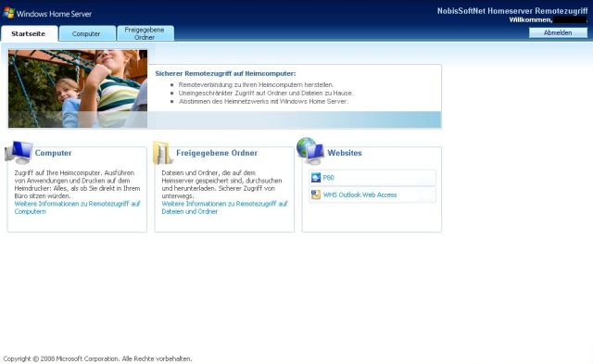The width and height of the screenshot is (593, 364).
Task: Click 'Uneingeschränkter Zugriff auf Ordner' bullet text
Action: point(266,93)
